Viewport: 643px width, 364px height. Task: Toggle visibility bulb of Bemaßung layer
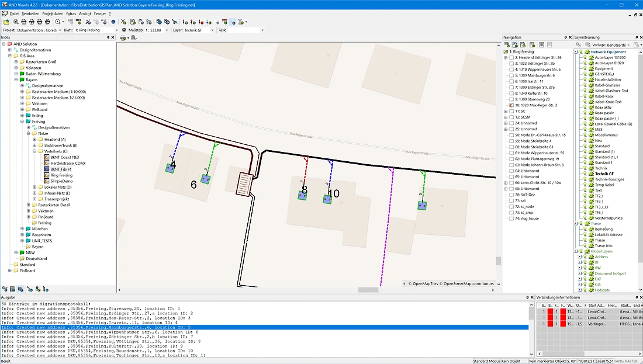tap(586, 229)
